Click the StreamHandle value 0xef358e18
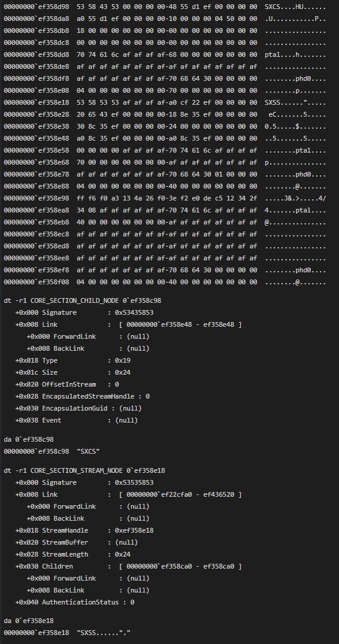The width and height of the screenshot is (339, 644). [x=134, y=530]
